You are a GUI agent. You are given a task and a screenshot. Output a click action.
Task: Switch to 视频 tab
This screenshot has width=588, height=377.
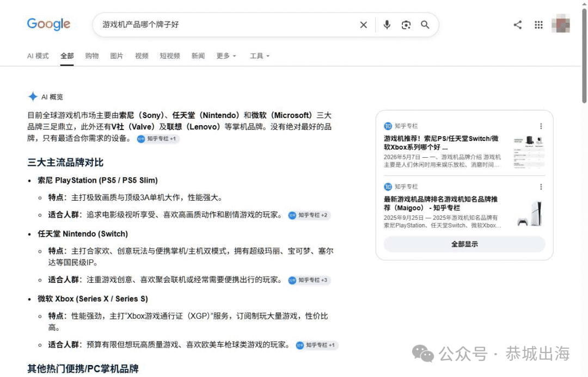(x=142, y=56)
